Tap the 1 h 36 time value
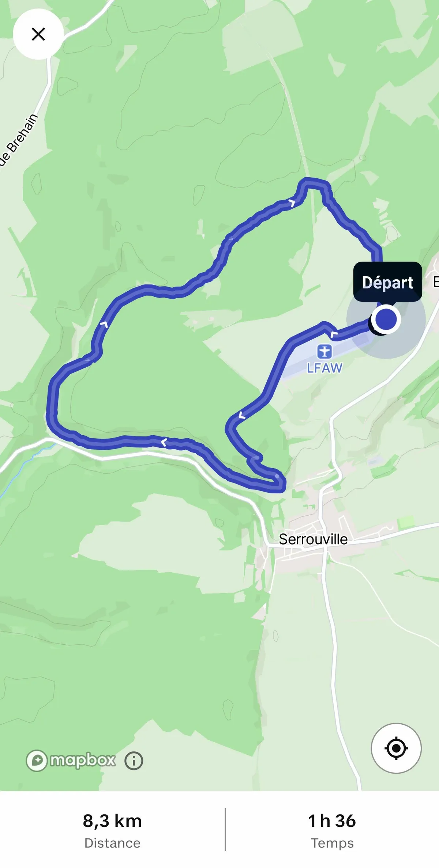 [x=332, y=820]
